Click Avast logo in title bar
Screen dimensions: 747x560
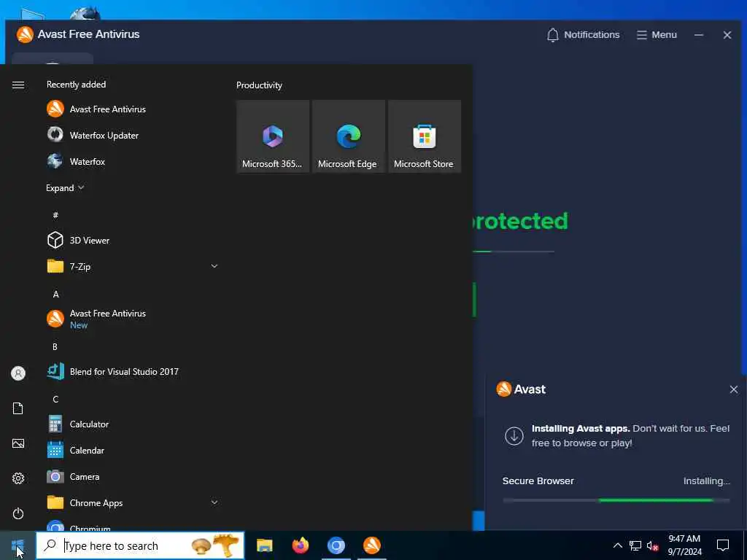click(25, 34)
